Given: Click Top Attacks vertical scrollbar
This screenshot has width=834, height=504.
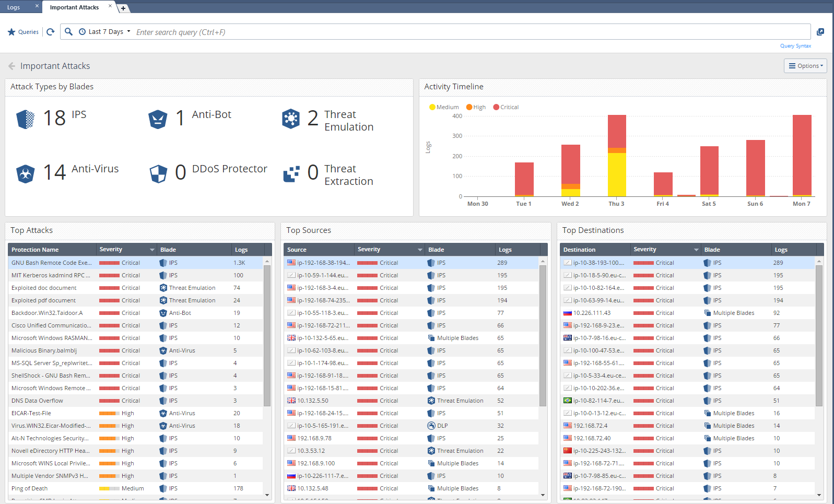Looking at the screenshot, I should pos(267,335).
